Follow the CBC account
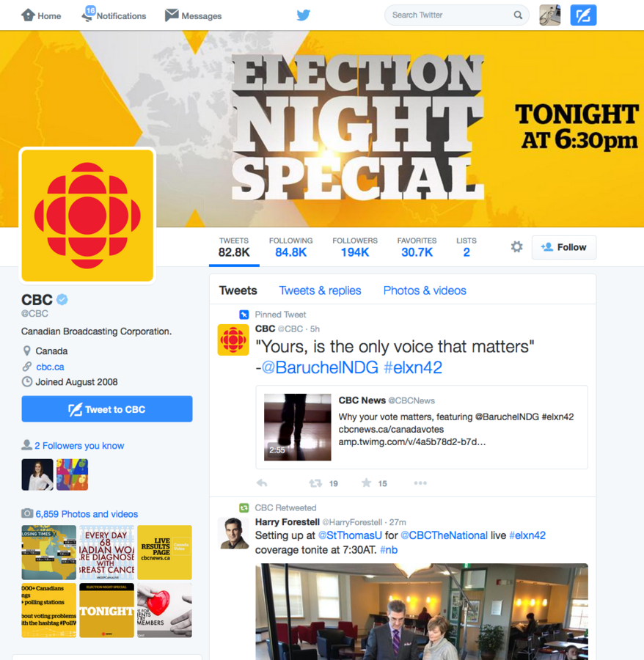 563,247
